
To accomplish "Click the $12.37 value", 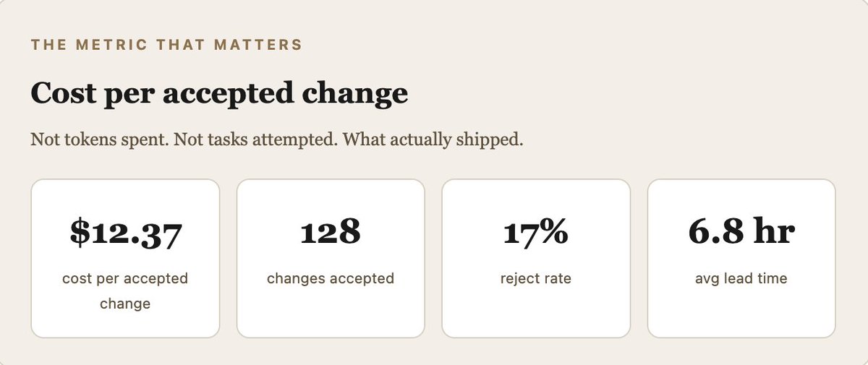I will tap(125, 233).
